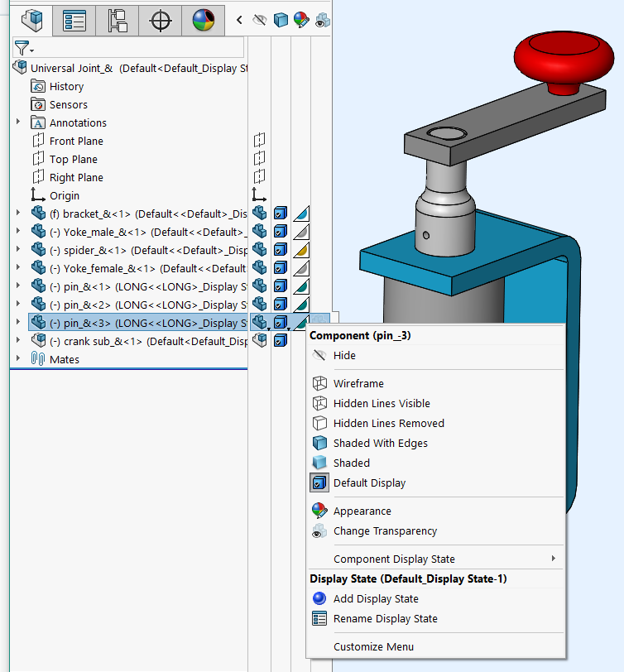Expand the pin_&<2> component
This screenshot has height=672, width=624.
coord(18,305)
